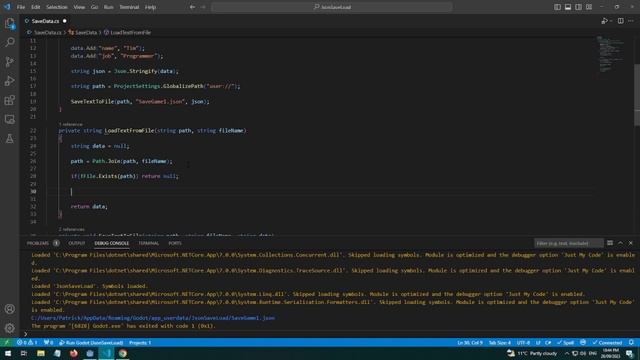The image size is (640, 360).
Task: Open Firefox from the taskbar
Action: tap(73, 353)
